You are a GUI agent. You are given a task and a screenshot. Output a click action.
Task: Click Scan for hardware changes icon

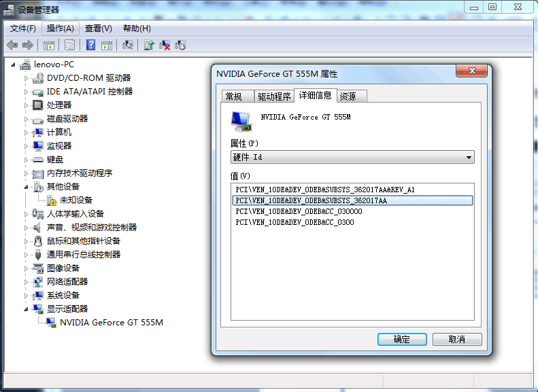tap(128, 45)
